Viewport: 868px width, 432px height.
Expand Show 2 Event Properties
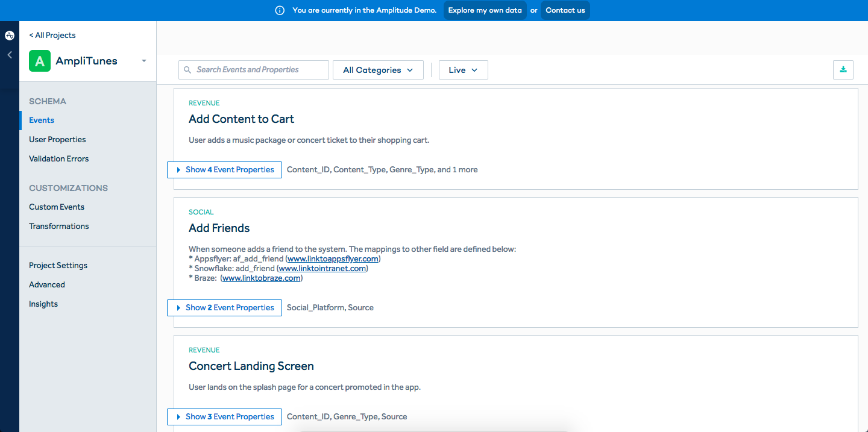[224, 308]
